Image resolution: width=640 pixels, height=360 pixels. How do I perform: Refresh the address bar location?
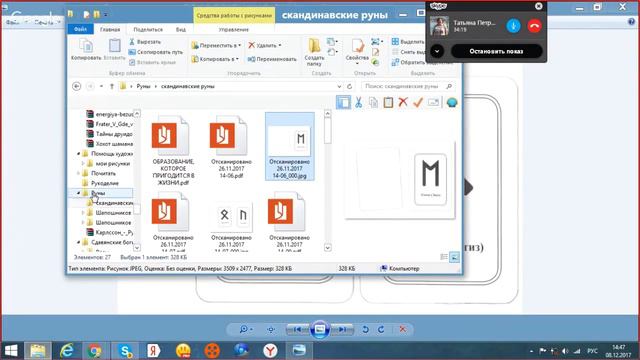pyautogui.click(x=349, y=87)
